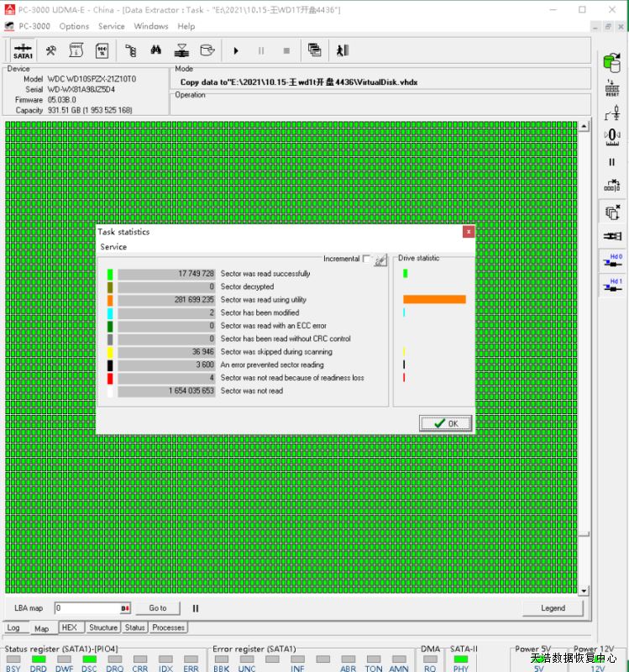629x672 pixels.
Task: Open the wrench and hammer utilities tool
Action: pyautogui.click(x=51, y=50)
